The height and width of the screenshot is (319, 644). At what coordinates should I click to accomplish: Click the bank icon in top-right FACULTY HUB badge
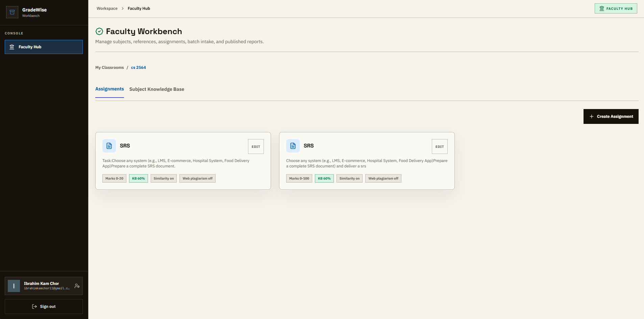(602, 8)
